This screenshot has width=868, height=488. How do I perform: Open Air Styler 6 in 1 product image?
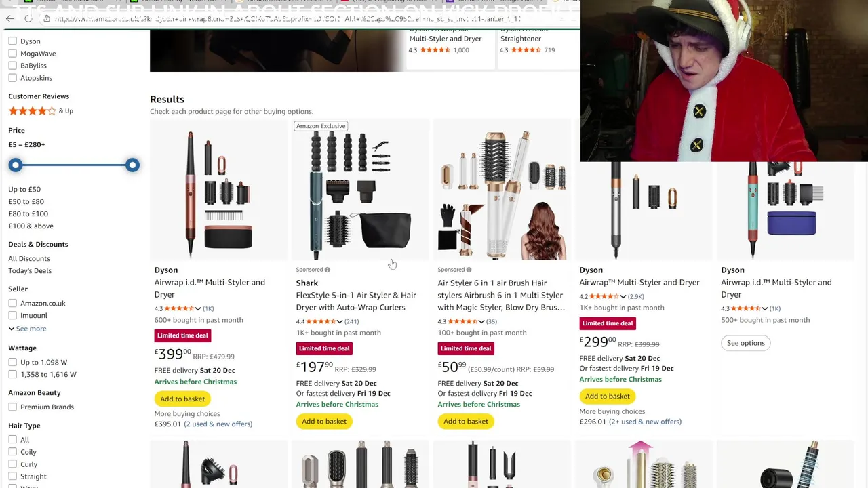502,190
